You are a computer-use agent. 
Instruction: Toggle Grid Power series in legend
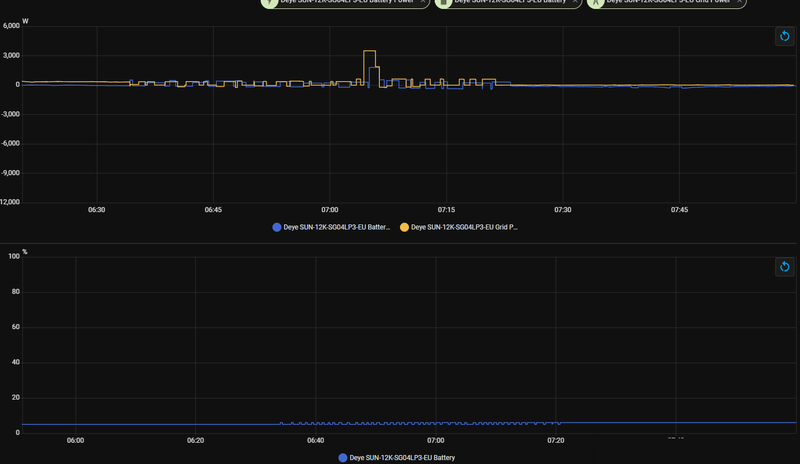[x=459, y=227]
